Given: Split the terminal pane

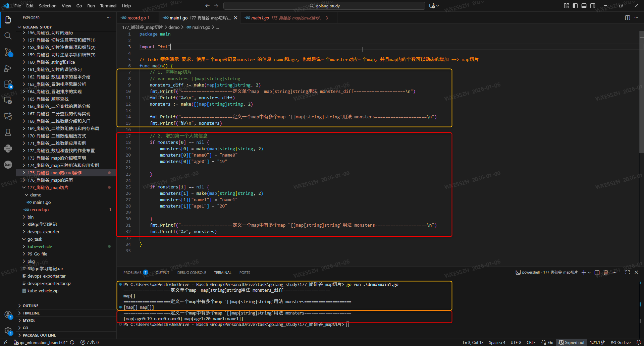Looking at the screenshot, I should click(597, 273).
